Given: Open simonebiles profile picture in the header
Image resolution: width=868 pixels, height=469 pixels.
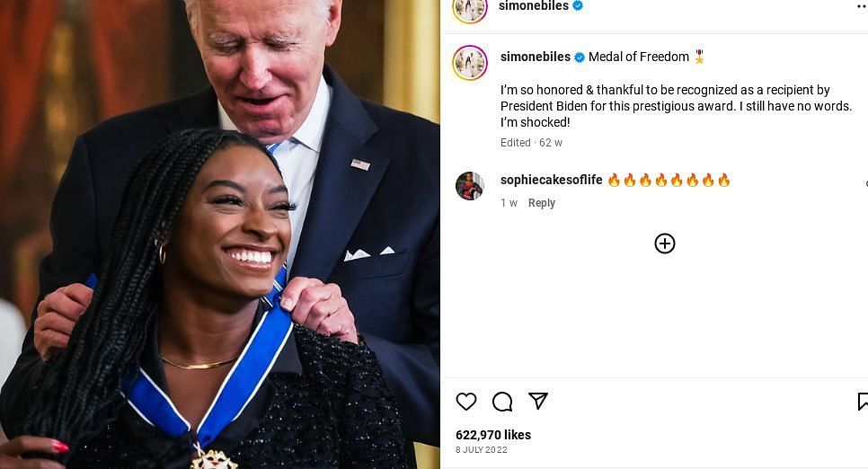Looking at the screenshot, I should coord(469,9).
